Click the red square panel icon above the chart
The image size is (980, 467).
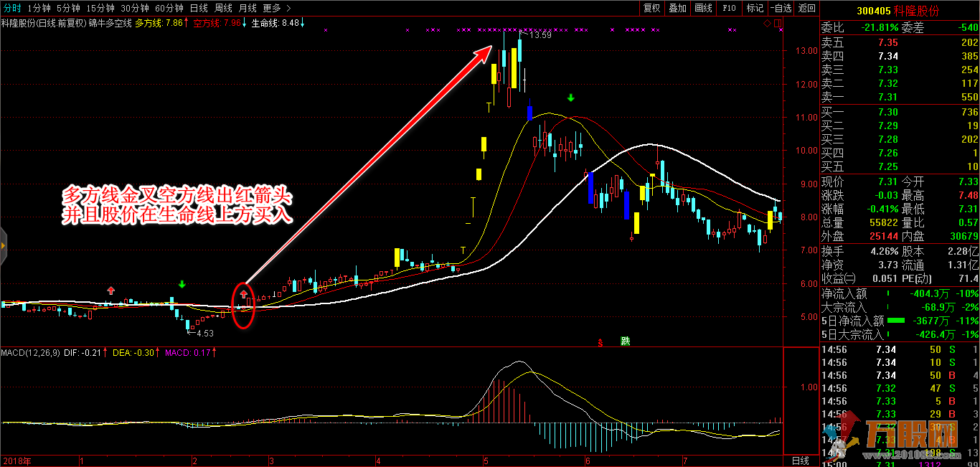click(x=776, y=23)
